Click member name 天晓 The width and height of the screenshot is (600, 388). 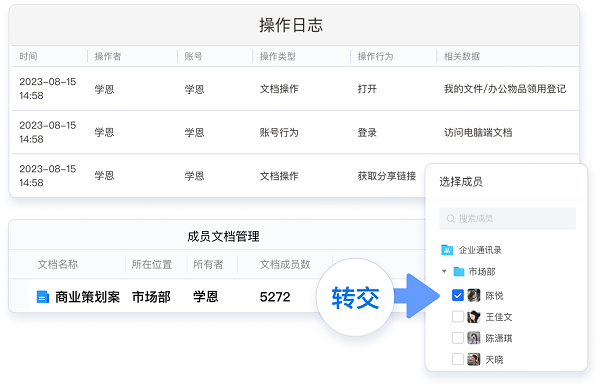coord(494,360)
